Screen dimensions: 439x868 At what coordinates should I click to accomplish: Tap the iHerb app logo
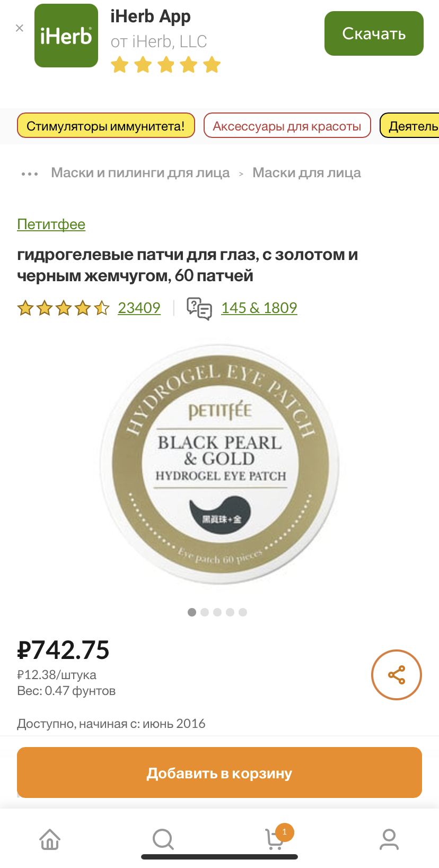(66, 36)
